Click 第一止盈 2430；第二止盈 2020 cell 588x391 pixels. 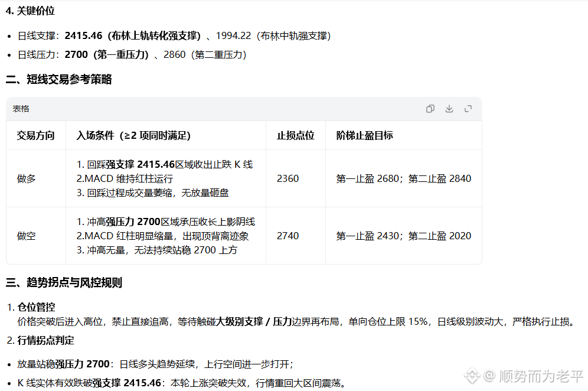point(403,236)
